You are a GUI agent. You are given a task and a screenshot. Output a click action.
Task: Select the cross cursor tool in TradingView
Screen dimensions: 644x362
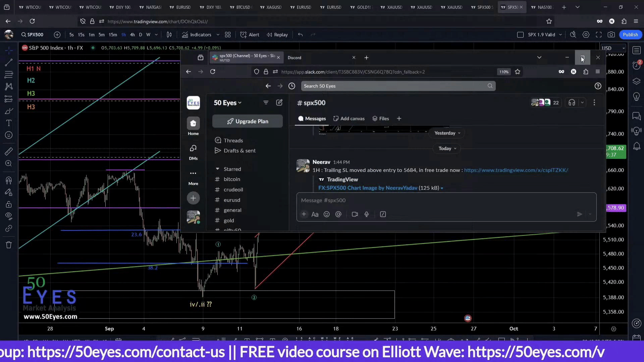click(9, 50)
